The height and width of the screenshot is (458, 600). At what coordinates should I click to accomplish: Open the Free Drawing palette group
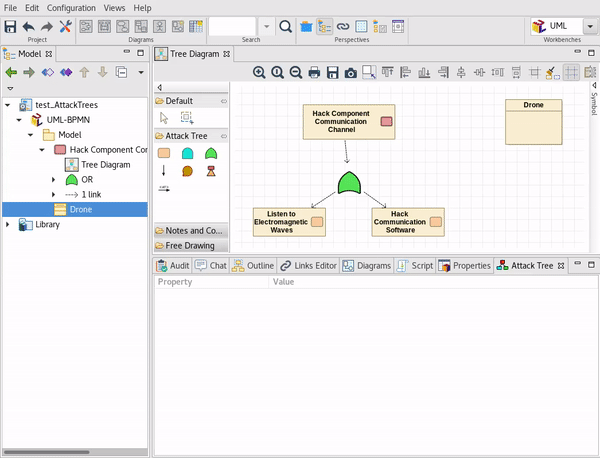189,245
